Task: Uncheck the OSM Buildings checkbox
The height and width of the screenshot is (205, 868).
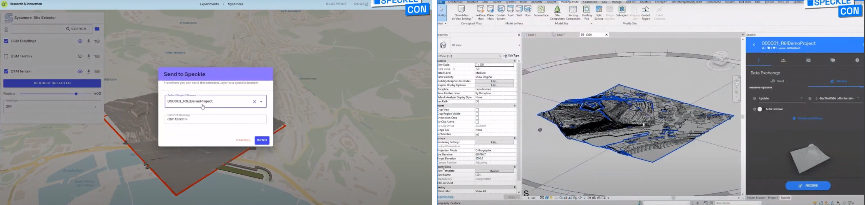Action: [x=6, y=41]
